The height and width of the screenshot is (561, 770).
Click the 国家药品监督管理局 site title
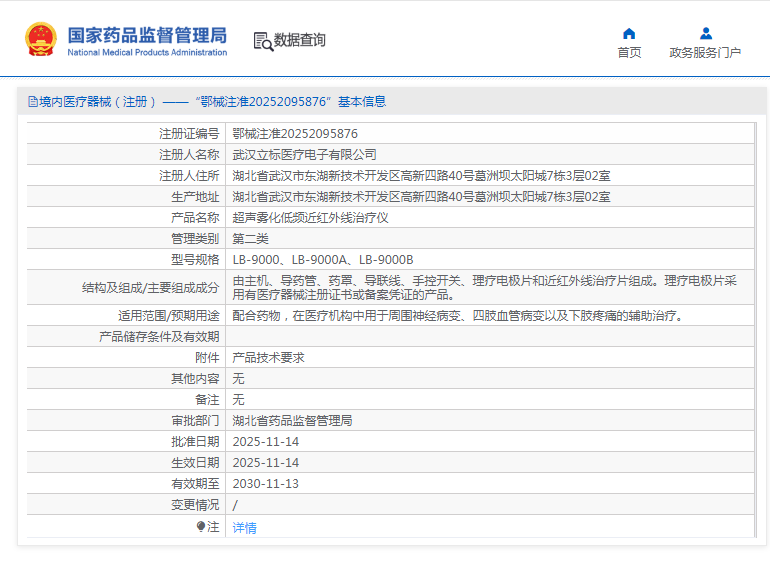coord(147,34)
